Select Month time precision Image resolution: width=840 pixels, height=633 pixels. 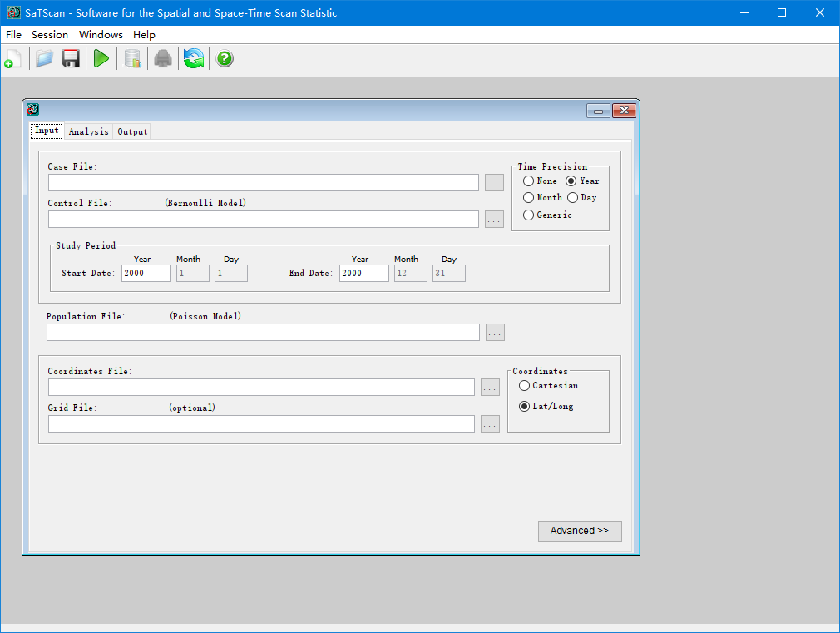[x=529, y=198]
